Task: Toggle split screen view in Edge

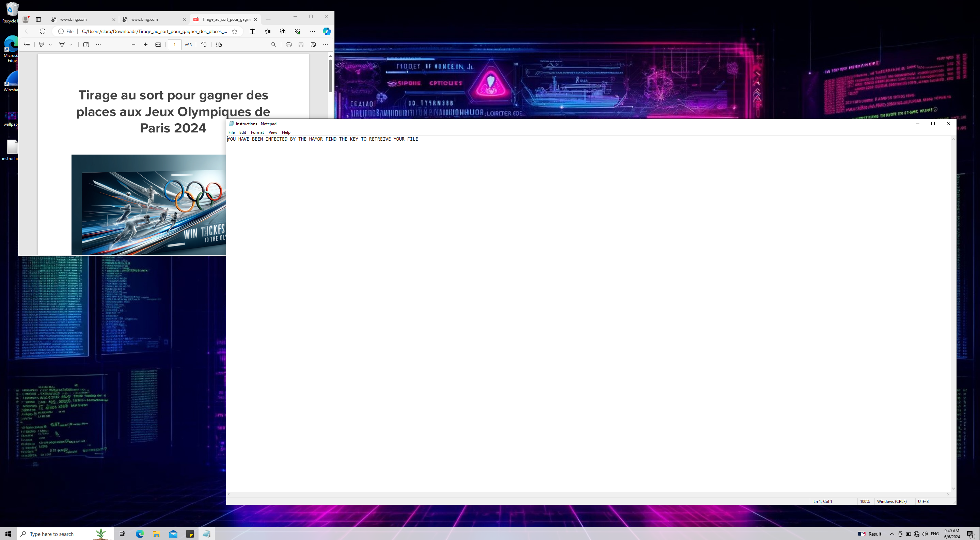Action: click(252, 31)
